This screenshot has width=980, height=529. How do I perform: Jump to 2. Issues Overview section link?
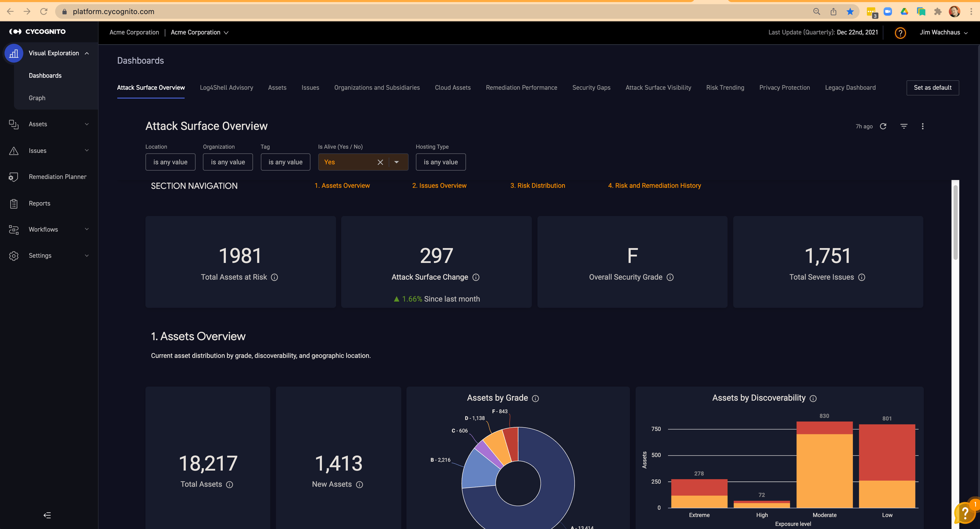coord(439,186)
